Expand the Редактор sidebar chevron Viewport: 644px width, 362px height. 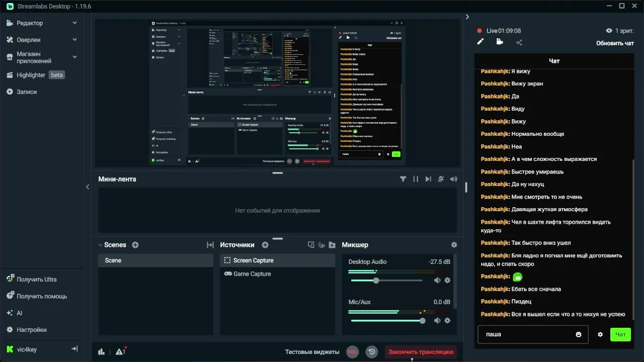click(x=74, y=23)
